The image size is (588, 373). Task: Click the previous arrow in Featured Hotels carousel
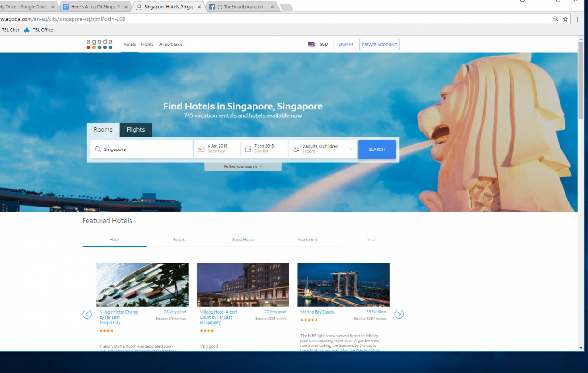point(87,314)
